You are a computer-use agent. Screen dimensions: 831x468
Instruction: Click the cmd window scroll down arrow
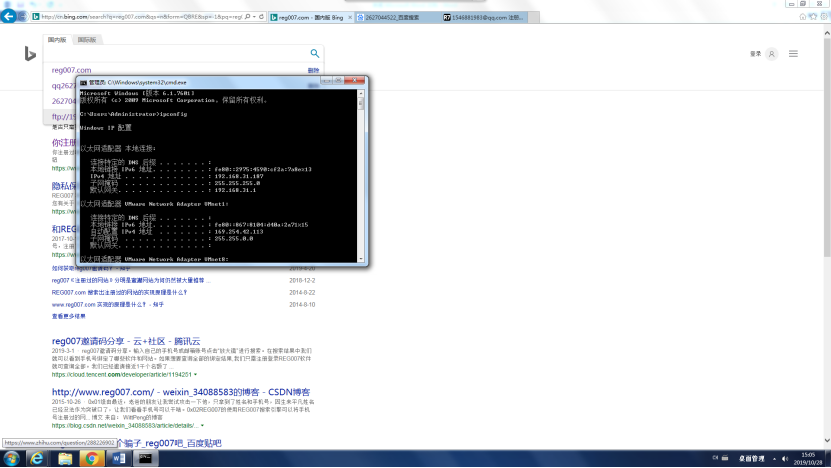[361, 259]
